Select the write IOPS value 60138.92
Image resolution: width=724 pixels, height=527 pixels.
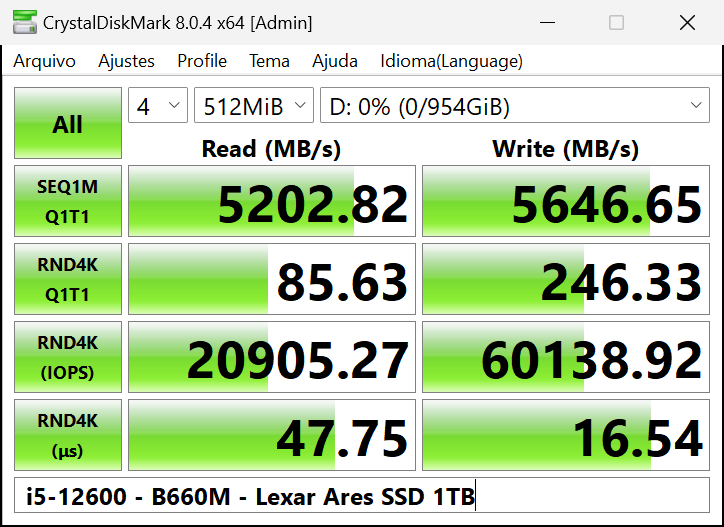[566, 357]
